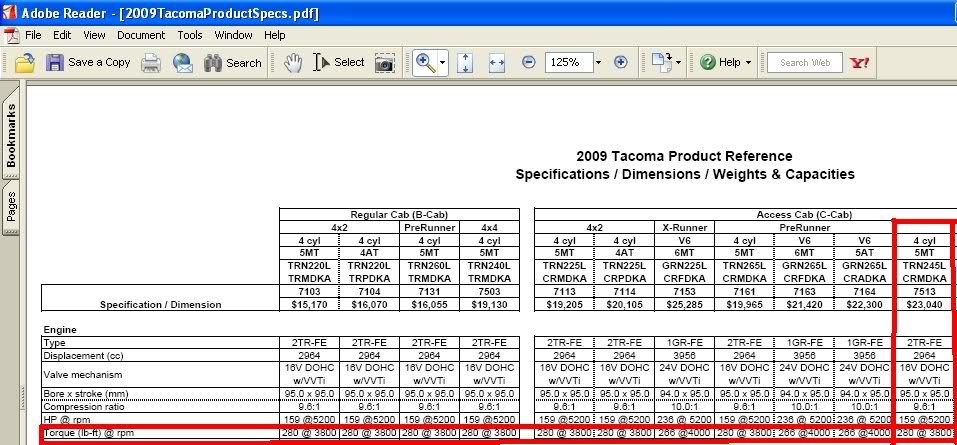Click the green Help icon
The image size is (957, 445).
707,62
